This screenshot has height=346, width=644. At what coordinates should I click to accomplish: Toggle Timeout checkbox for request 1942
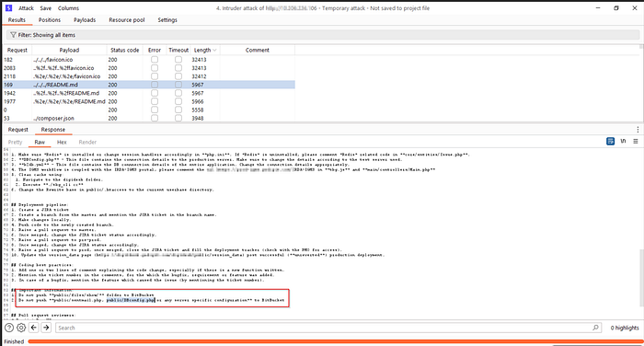(x=178, y=93)
